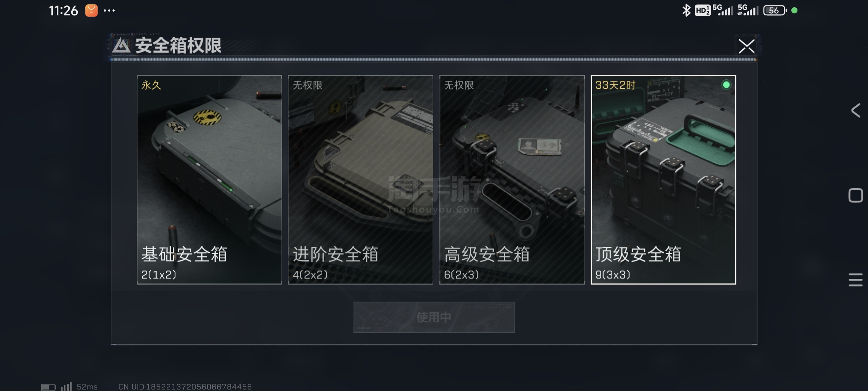This screenshot has height=391, width=868.
Task: Click the 33天2时 remaining time label
Action: pos(615,85)
